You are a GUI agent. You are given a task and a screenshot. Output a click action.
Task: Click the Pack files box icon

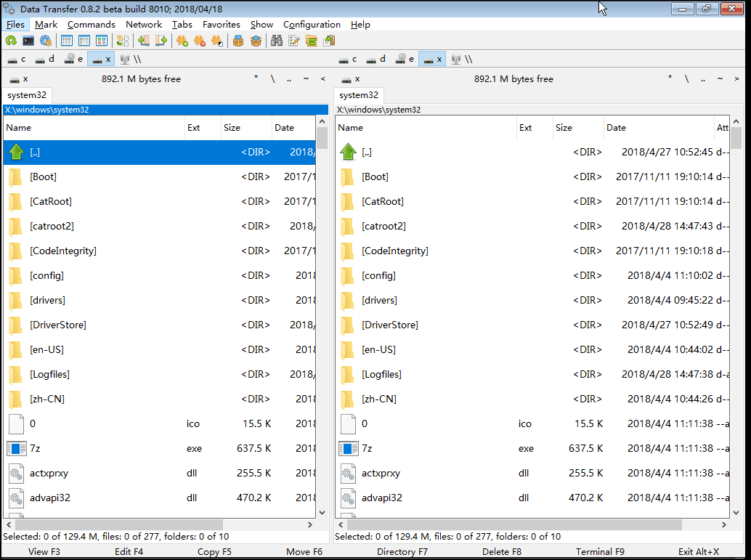point(238,41)
